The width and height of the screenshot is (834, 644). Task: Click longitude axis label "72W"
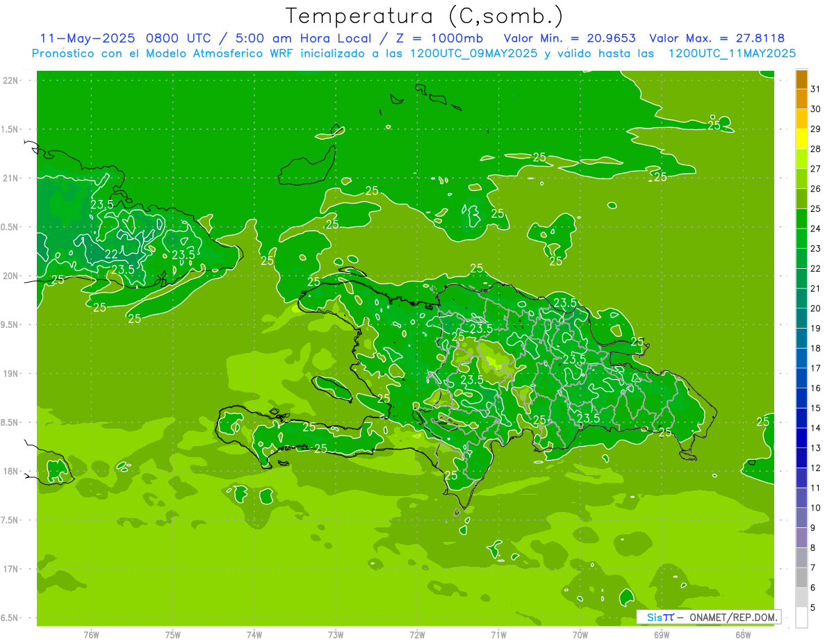(417, 635)
